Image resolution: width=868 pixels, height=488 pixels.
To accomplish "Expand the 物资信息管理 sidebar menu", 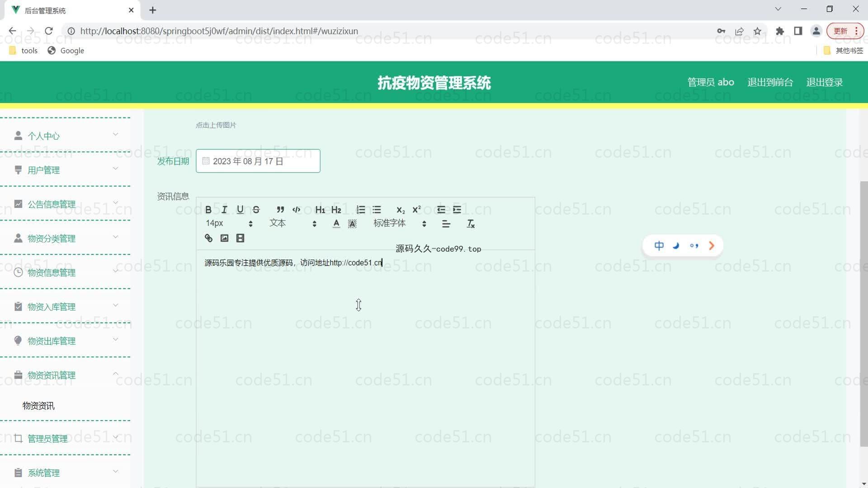I will point(66,272).
